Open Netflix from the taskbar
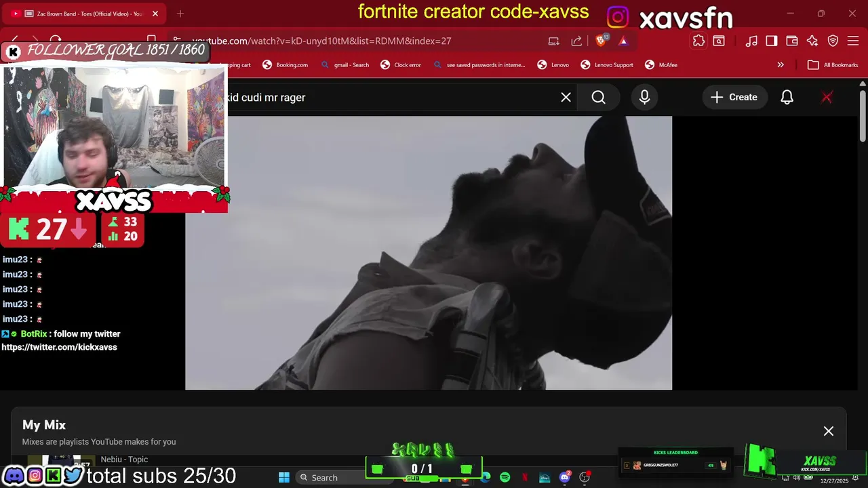This screenshot has width=868, height=488. coord(525,477)
